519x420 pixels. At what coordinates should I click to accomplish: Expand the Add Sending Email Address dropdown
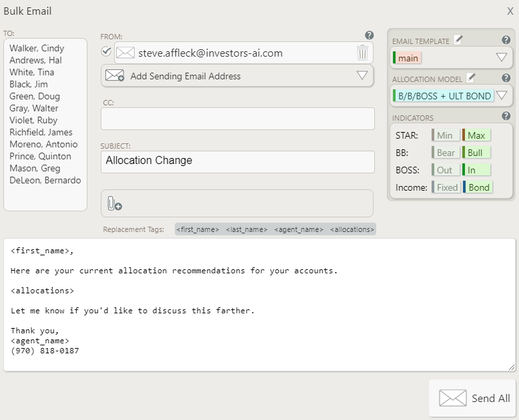click(x=362, y=75)
